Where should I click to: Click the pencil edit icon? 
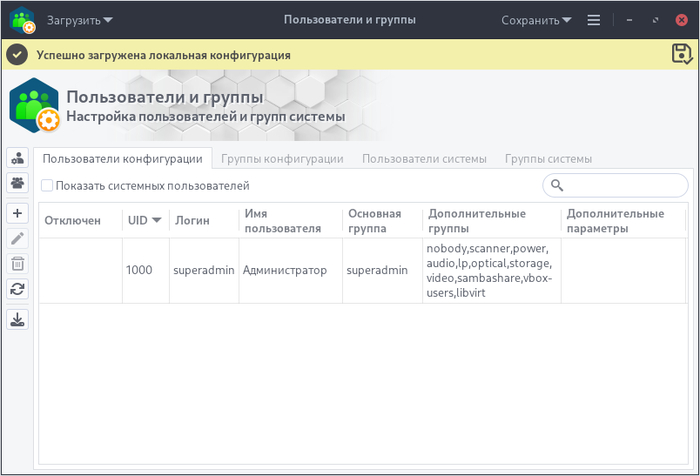(x=18, y=238)
